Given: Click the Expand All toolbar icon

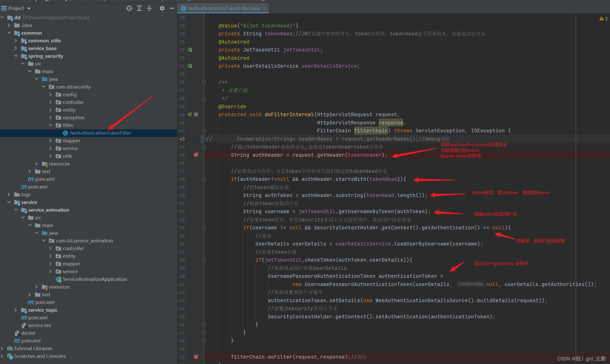Looking at the screenshot, I should pos(139,8).
